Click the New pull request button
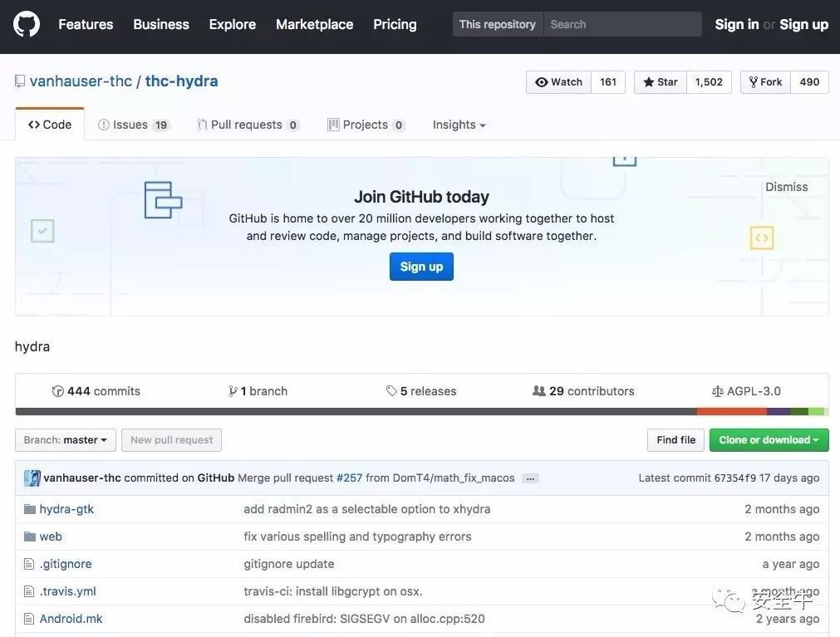The width and height of the screenshot is (840, 637). coord(171,440)
